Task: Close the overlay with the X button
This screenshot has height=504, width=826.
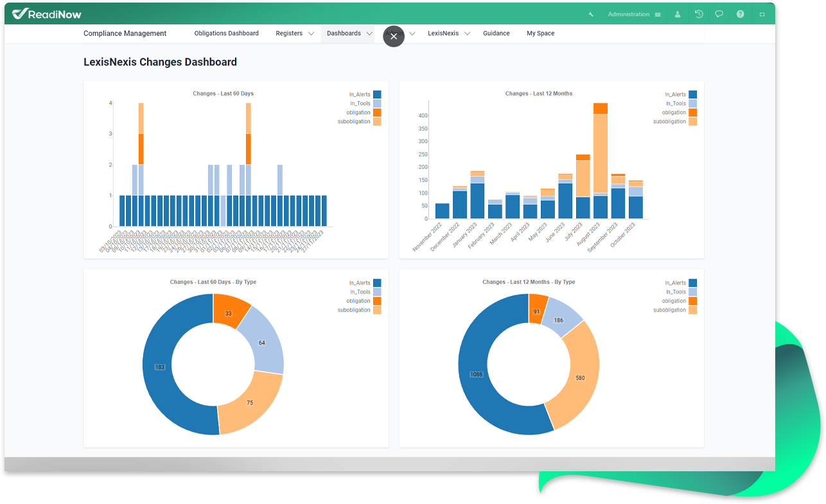Action: tap(394, 37)
